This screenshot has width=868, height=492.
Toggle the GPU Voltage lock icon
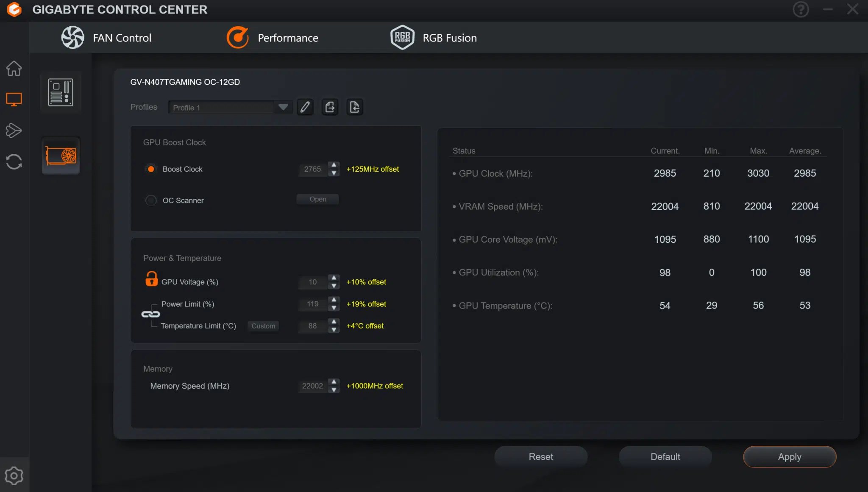click(x=151, y=279)
